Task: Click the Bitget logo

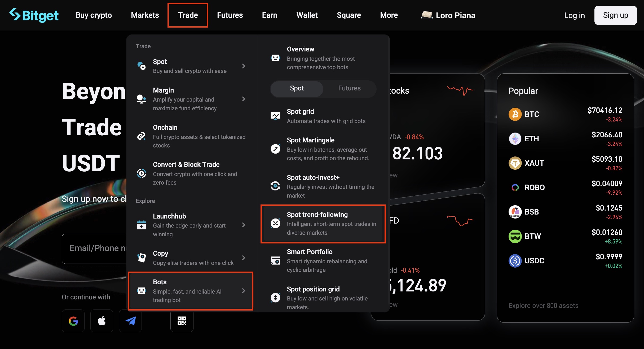Action: tap(34, 15)
